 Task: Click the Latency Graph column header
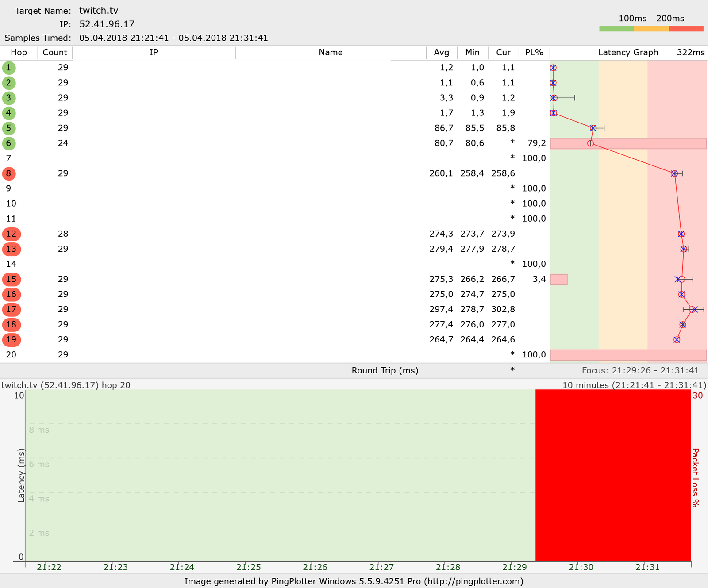[x=628, y=53]
